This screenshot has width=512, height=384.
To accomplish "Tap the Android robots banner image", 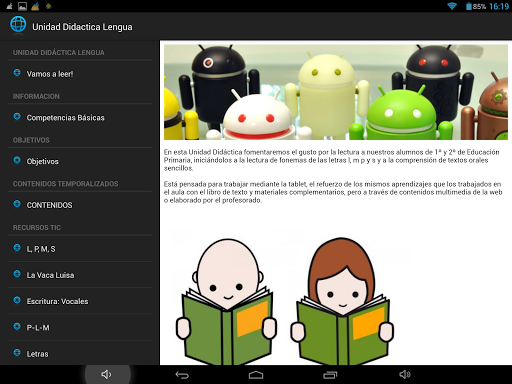I will (336, 92).
